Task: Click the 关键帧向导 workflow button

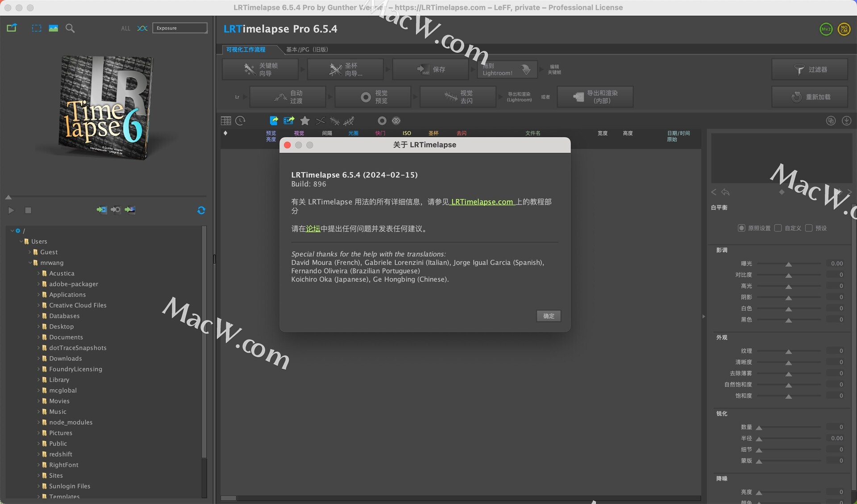Action: pos(260,69)
